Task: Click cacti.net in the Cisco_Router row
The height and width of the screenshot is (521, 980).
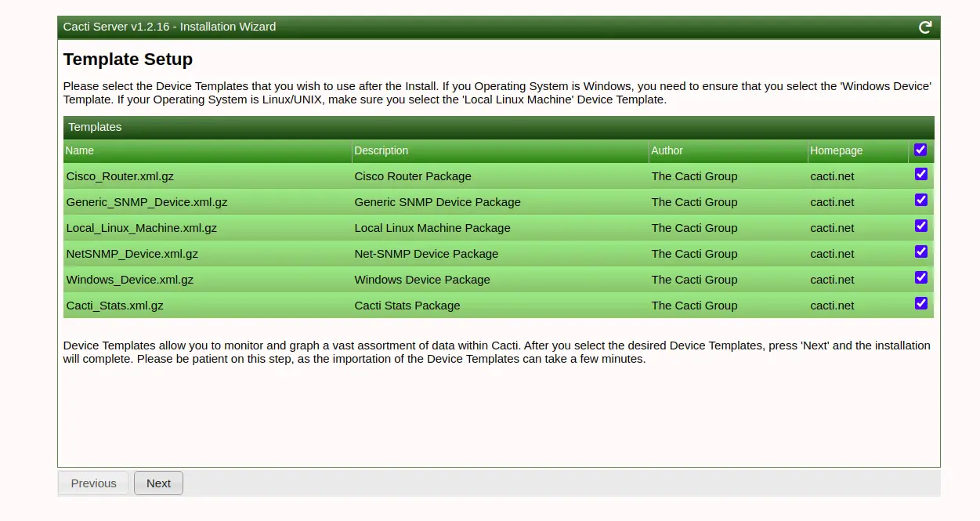Action: pos(832,176)
